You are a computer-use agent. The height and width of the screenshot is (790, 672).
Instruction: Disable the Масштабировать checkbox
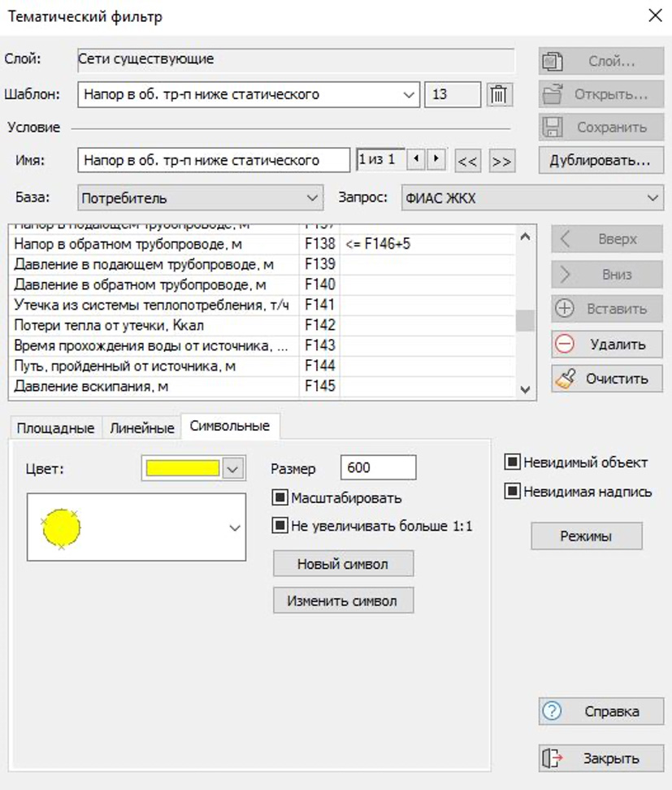pos(281,497)
